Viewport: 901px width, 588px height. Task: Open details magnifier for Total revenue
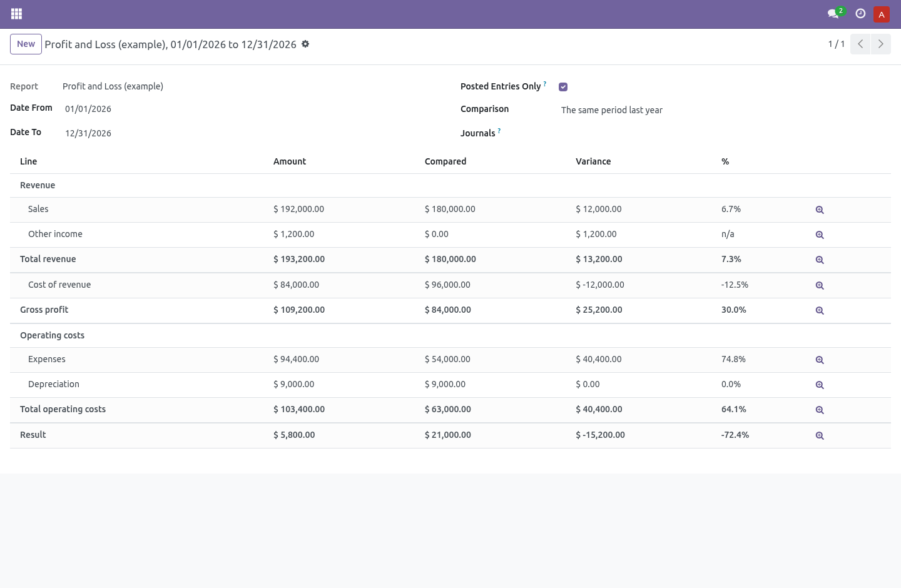tap(820, 260)
